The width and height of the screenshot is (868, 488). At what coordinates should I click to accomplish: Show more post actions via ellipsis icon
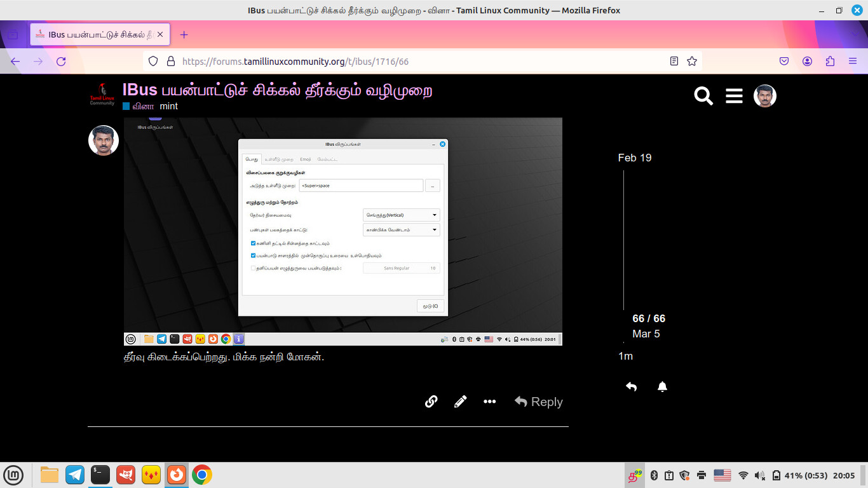tap(489, 402)
